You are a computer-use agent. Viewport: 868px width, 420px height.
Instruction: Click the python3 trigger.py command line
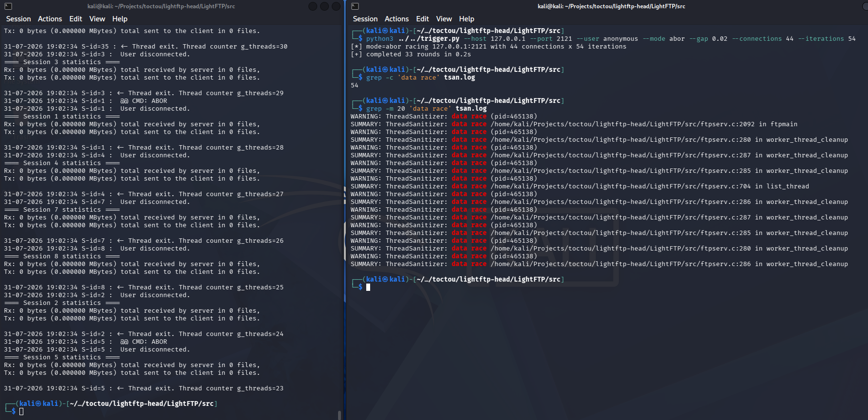tap(611, 39)
